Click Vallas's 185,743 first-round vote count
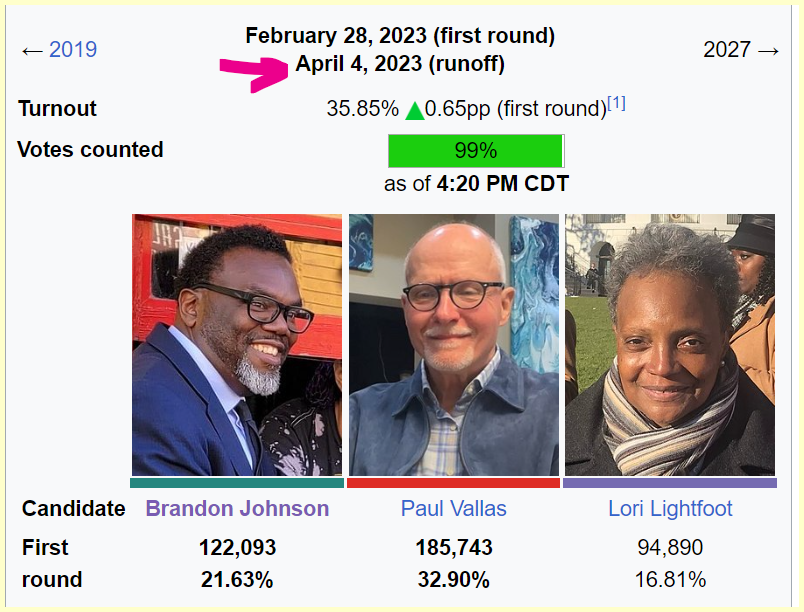Image resolution: width=804 pixels, height=612 pixels. [454, 548]
